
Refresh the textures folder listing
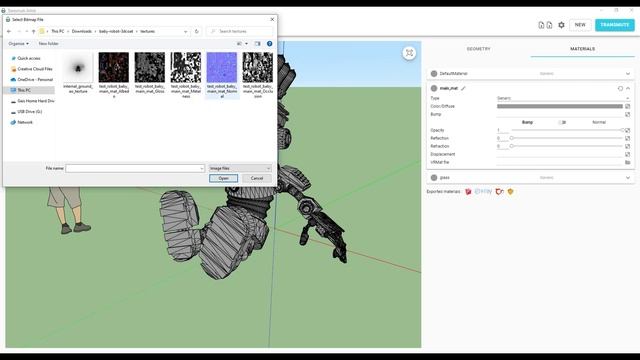197,31
